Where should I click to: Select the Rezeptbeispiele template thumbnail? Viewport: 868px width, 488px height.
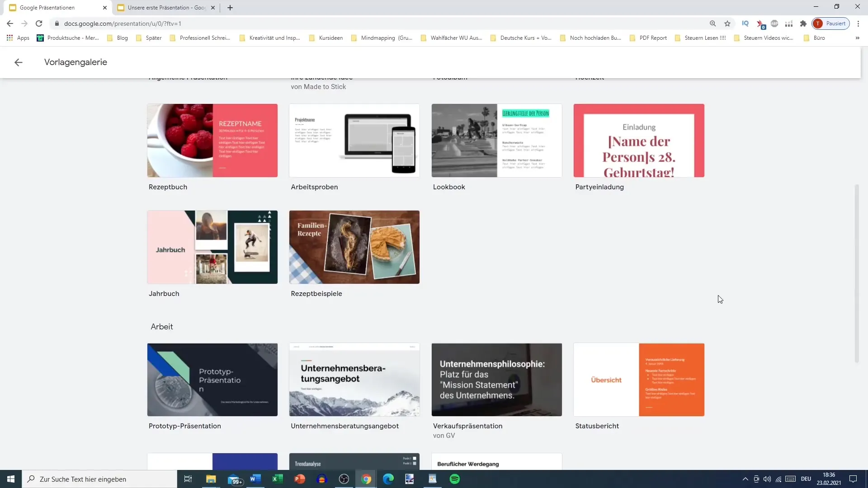click(354, 247)
